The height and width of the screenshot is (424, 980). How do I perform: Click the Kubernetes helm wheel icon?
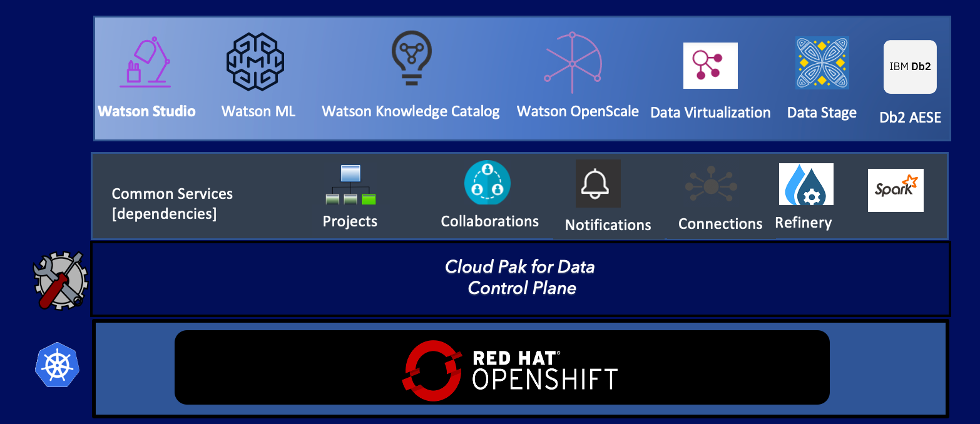coord(57,365)
